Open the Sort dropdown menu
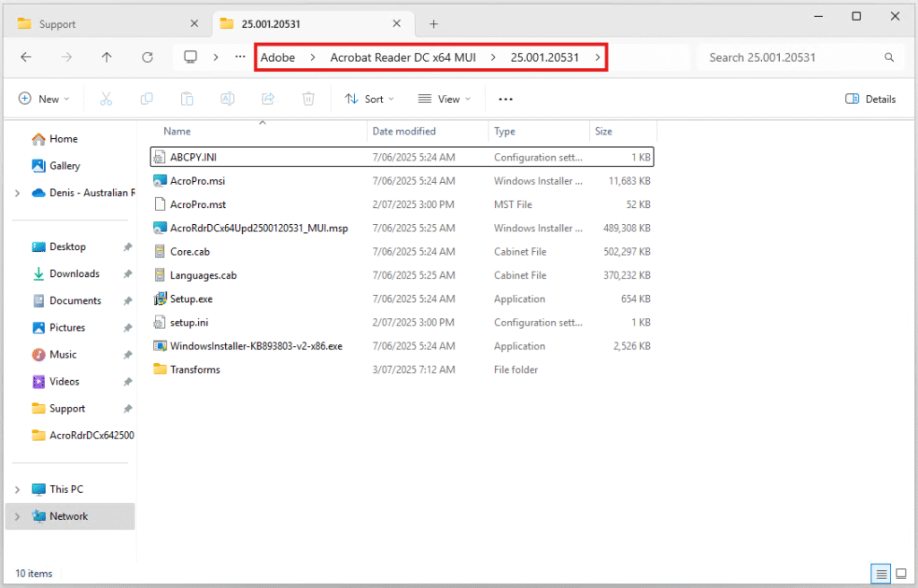918x588 pixels. click(369, 99)
